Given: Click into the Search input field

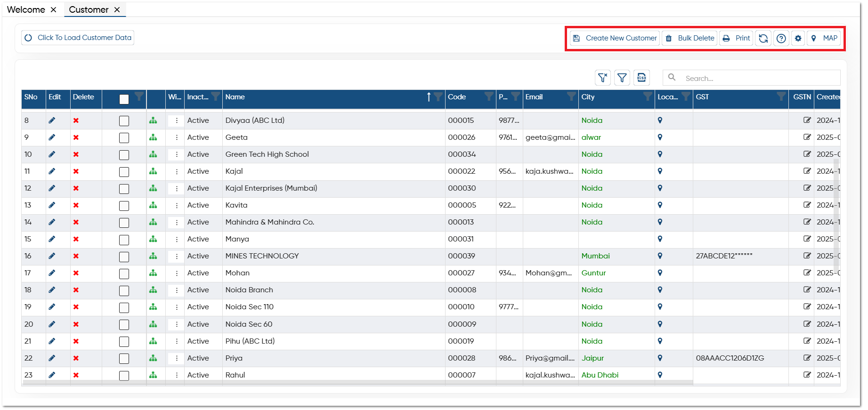Looking at the screenshot, I should [x=752, y=78].
